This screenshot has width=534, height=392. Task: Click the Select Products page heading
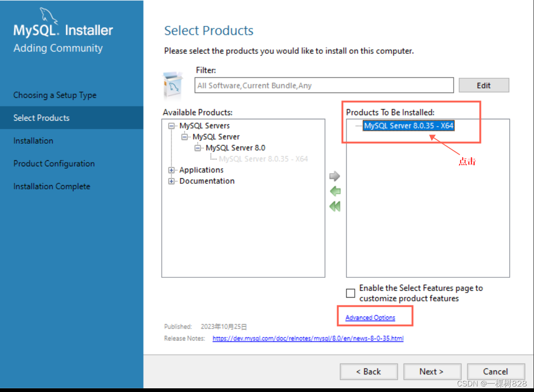coord(209,30)
